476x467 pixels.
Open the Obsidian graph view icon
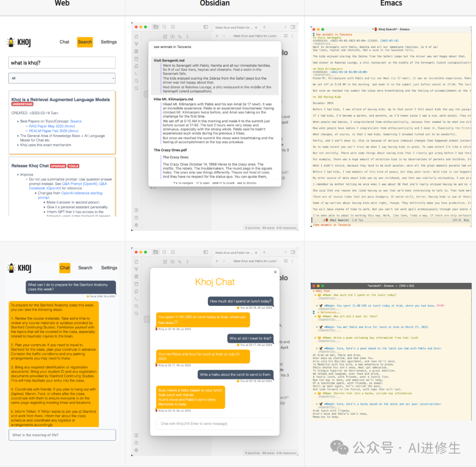(136, 44)
